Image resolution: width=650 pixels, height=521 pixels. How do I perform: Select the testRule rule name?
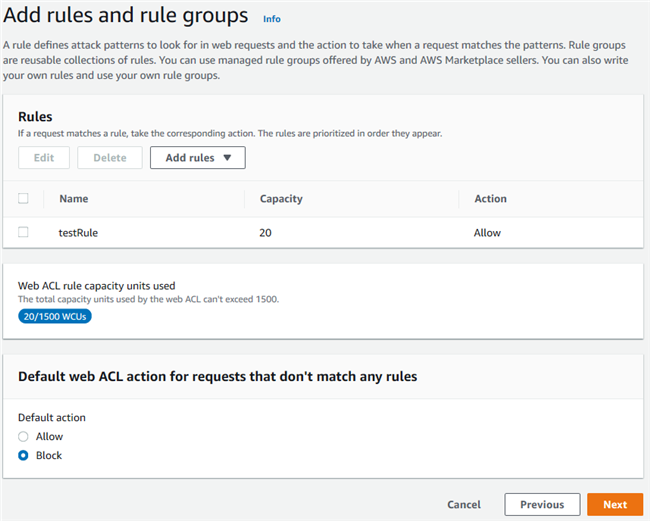(x=79, y=233)
